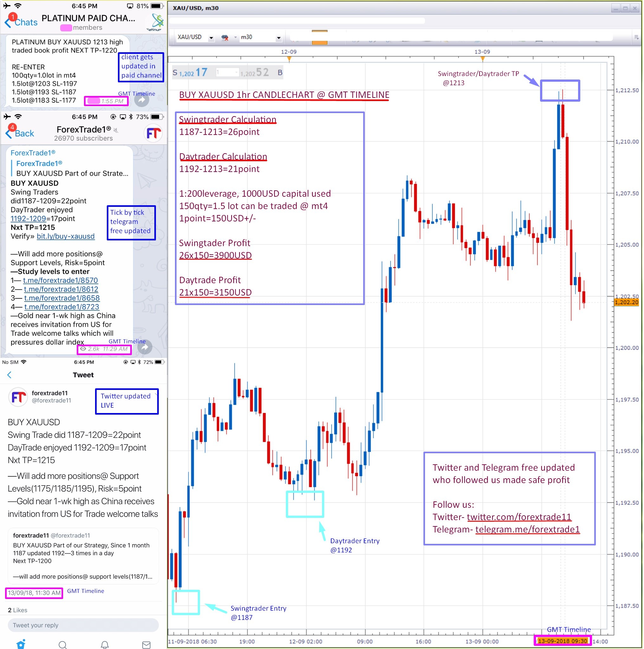This screenshot has width=644, height=649.
Task: Maximize the XAU/USD, m30 chart window
Action: tap(625, 8)
